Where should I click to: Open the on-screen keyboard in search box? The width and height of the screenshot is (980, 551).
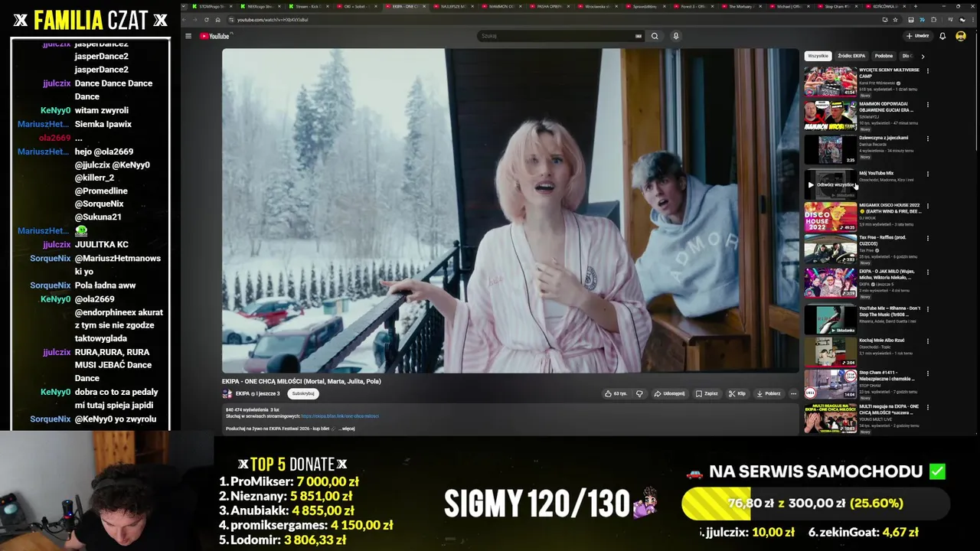pos(639,36)
